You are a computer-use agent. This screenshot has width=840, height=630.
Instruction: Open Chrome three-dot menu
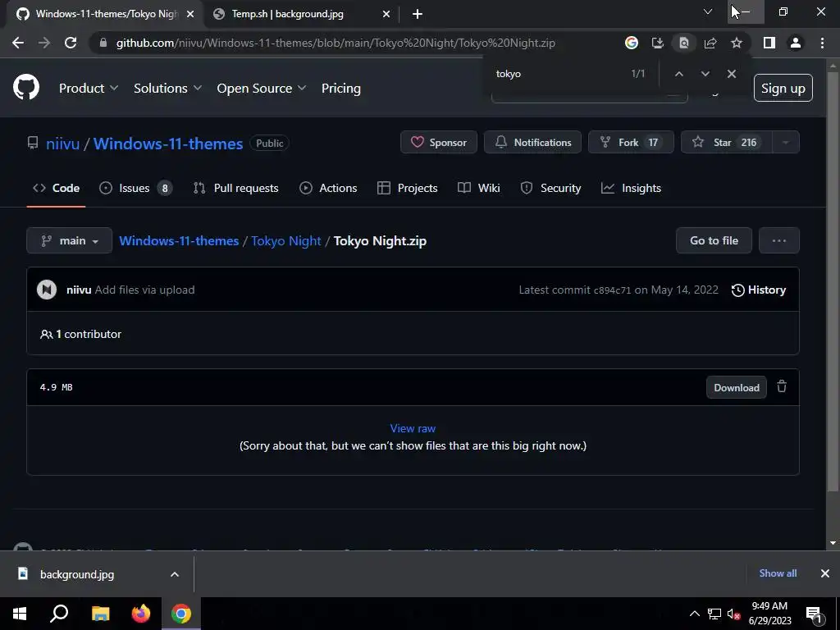pos(822,43)
